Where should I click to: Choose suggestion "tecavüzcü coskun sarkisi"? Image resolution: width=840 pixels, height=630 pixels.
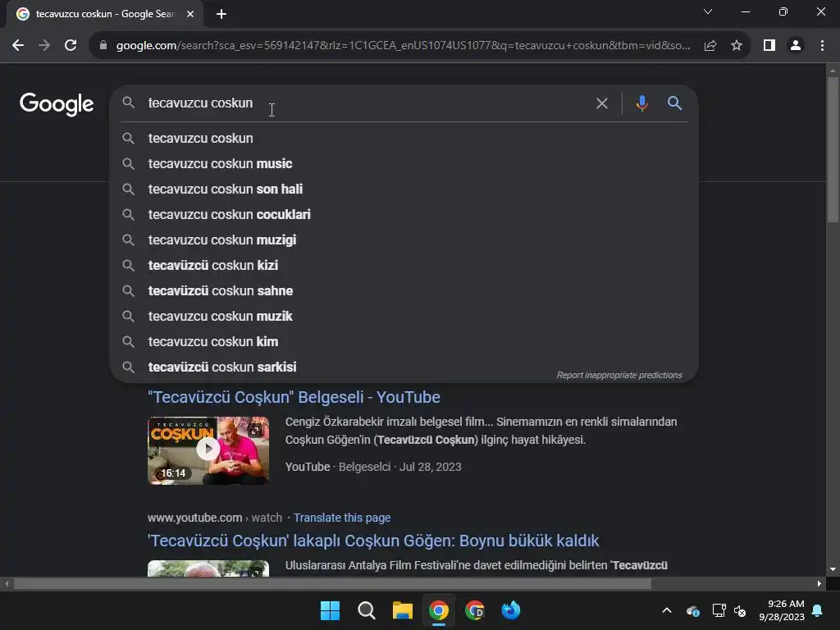[x=404, y=367]
